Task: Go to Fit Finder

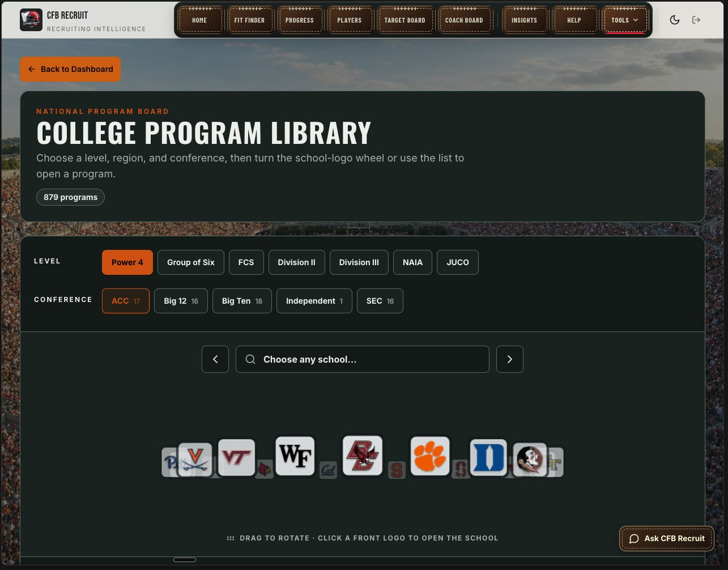Action: click(250, 20)
